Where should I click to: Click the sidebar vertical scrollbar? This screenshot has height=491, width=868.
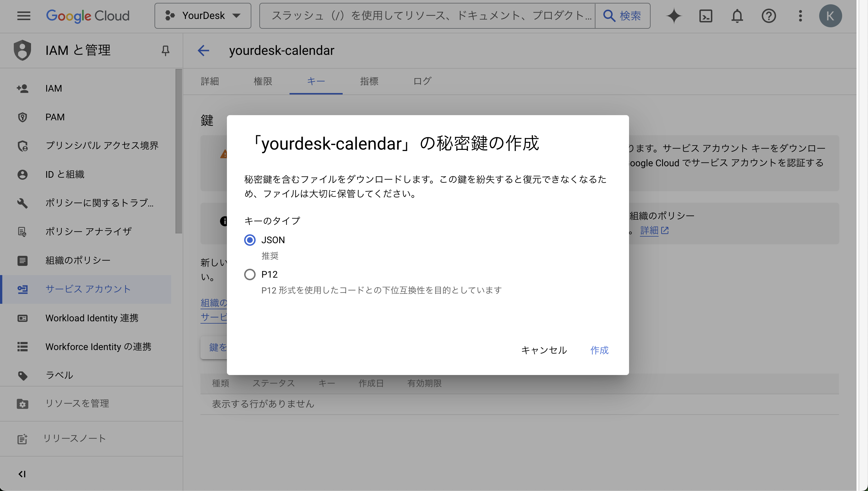[x=178, y=151]
